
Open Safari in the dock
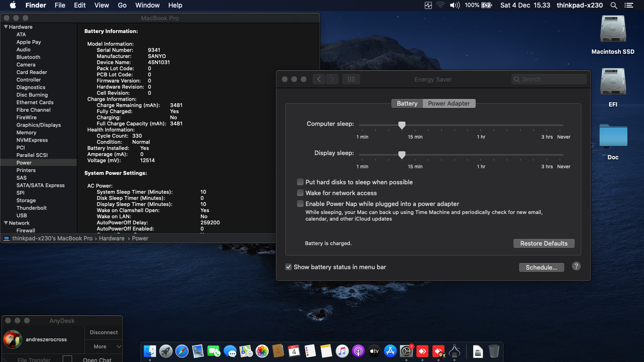(x=182, y=351)
